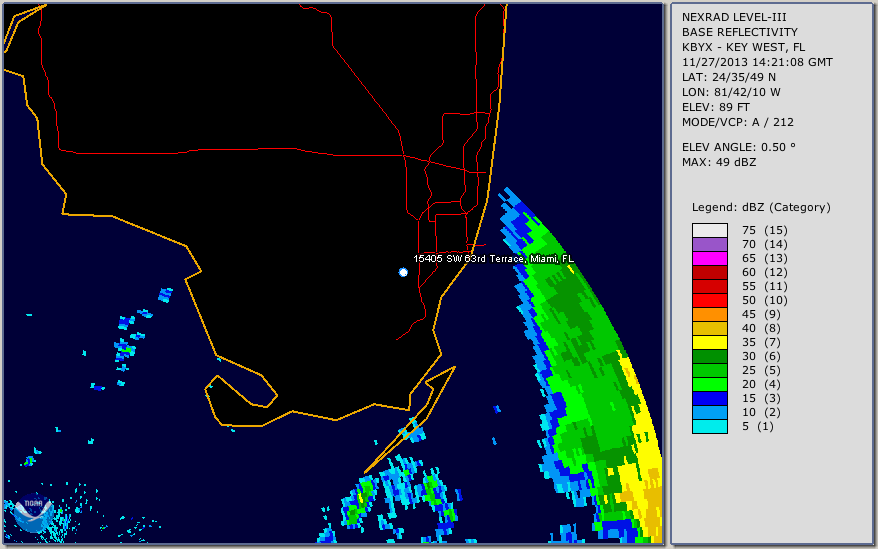Viewport: 878px width, 549px height.
Task: Click the 'ELEV: 89 FT' line
Action: click(715, 107)
